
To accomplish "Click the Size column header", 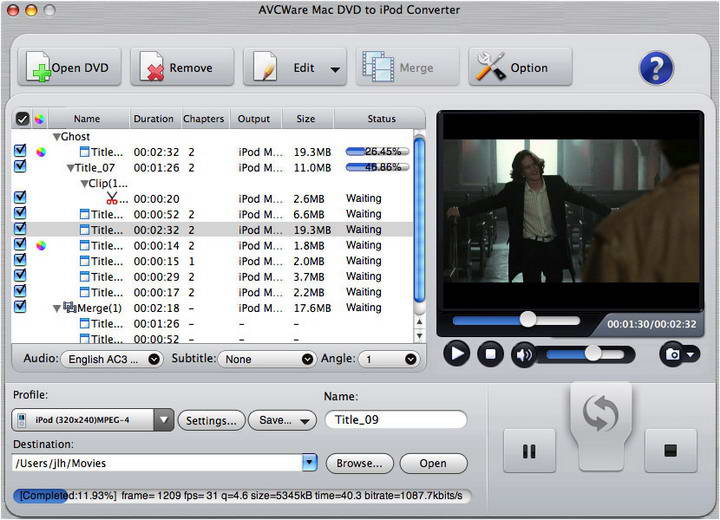I will (x=306, y=119).
